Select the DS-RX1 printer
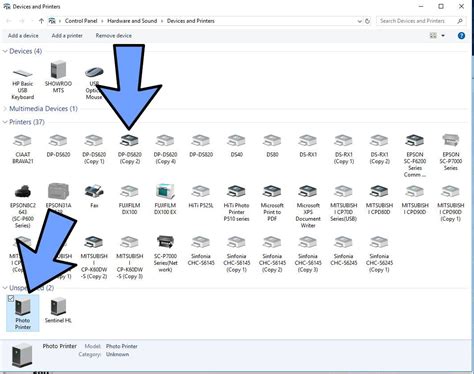Viewport: 474px width, 374px height. [308, 146]
